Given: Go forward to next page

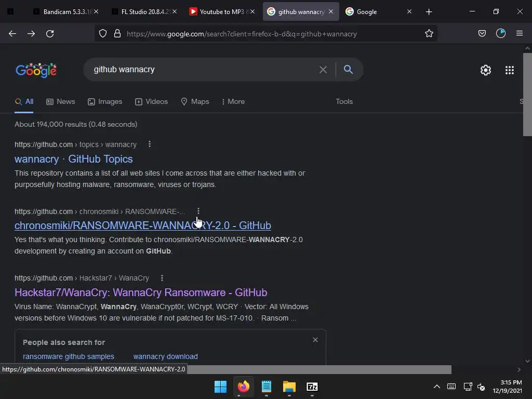Looking at the screenshot, I should pos(31,34).
